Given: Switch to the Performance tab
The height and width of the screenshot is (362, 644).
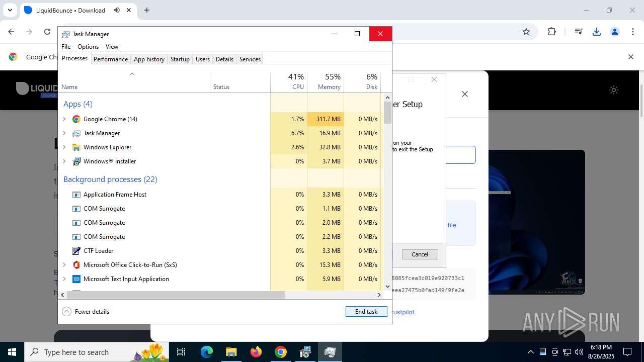Looking at the screenshot, I should 111,59.
